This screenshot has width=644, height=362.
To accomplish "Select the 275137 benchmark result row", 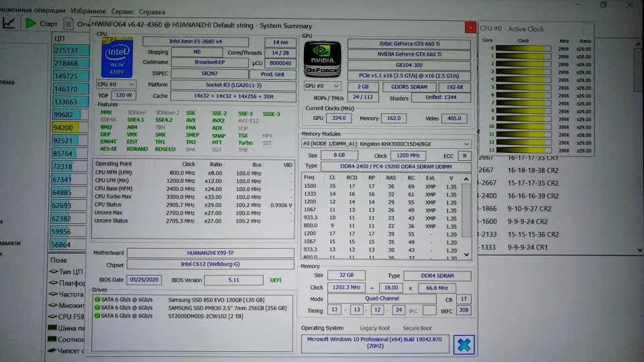I will [x=71, y=50].
